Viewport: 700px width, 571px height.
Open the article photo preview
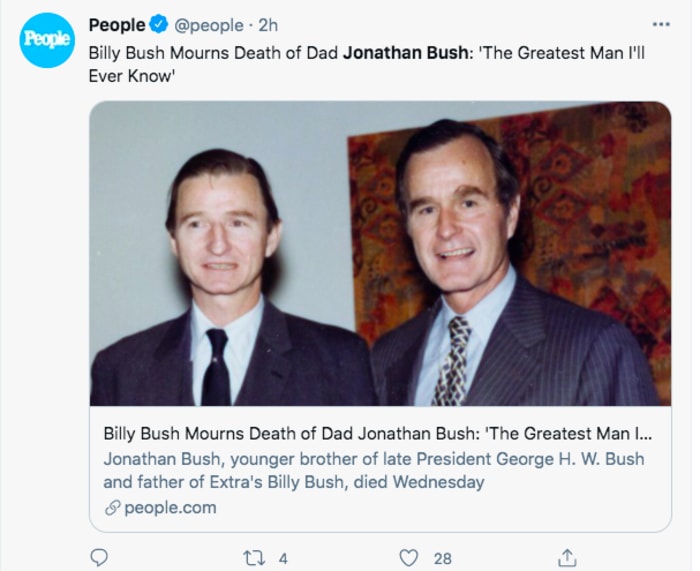pyautogui.click(x=380, y=253)
